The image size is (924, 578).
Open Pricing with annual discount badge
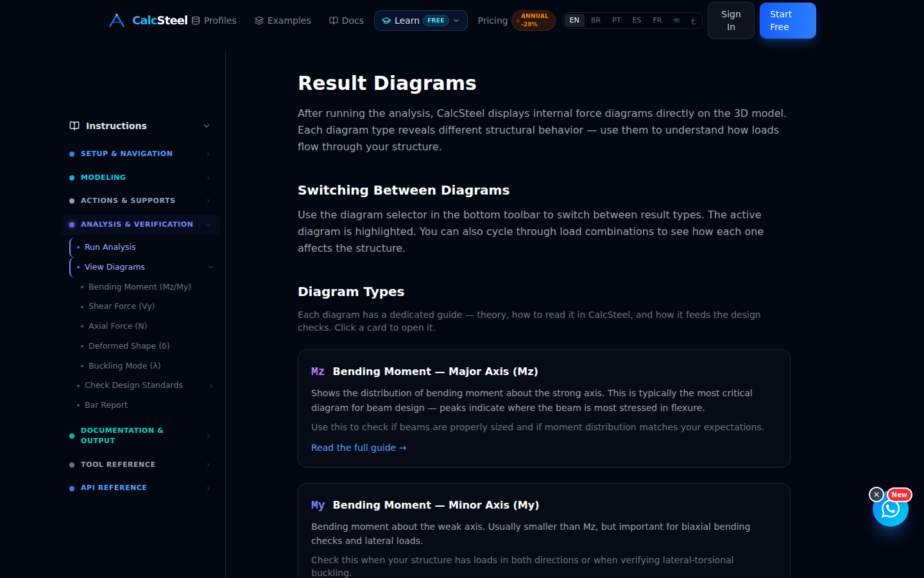516,21
